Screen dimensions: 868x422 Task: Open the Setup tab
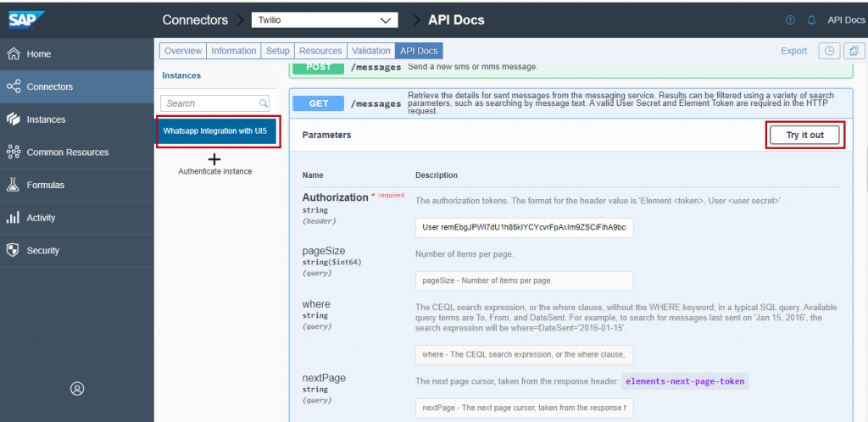pos(278,51)
